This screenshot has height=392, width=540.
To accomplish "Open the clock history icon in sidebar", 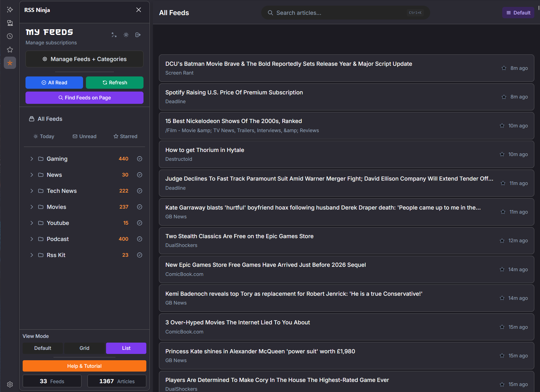I will click(x=10, y=36).
